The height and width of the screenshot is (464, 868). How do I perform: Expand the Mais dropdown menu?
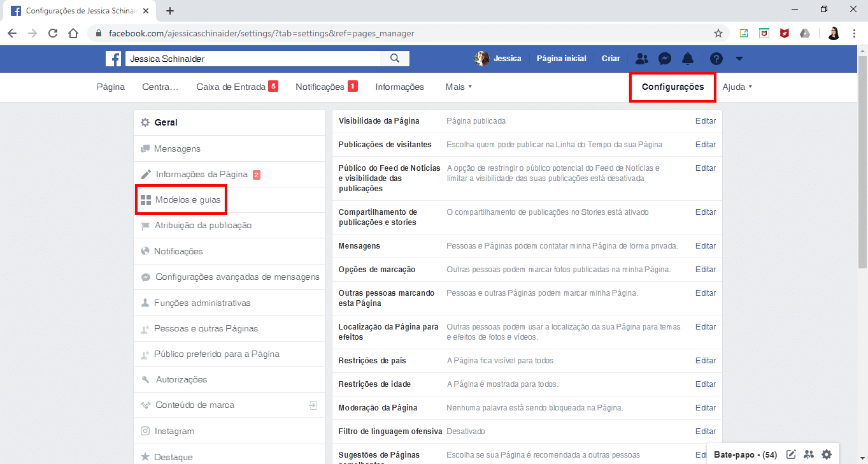[459, 87]
